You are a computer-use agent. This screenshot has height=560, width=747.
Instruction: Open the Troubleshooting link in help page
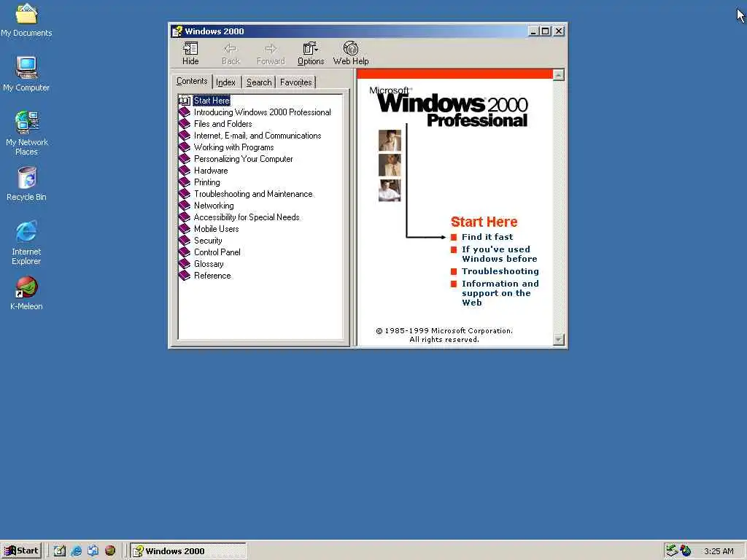(500, 271)
